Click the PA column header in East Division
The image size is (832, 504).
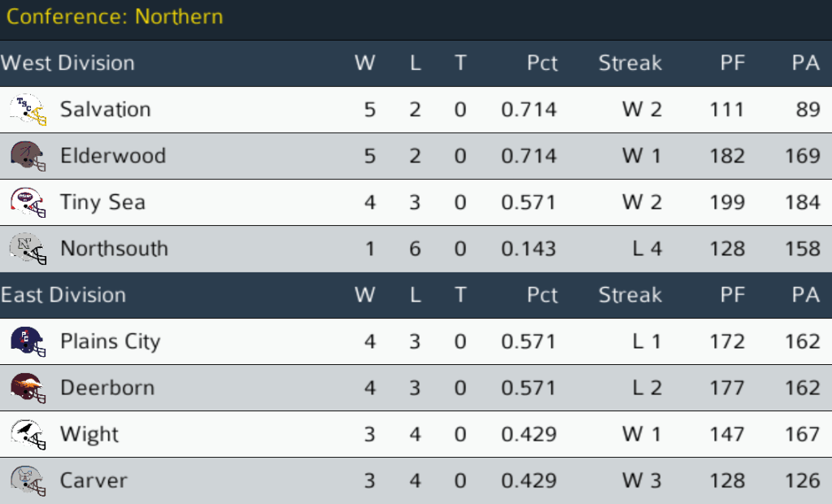coord(805,295)
